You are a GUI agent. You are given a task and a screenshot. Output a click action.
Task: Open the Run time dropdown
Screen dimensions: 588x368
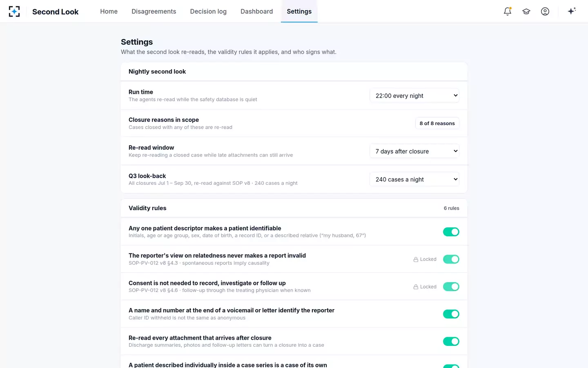[414, 95]
